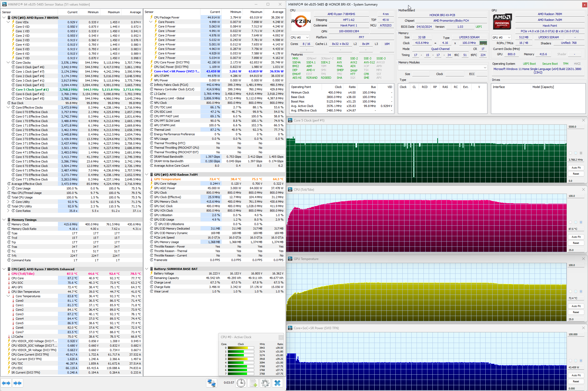The width and height of the screenshot is (588, 391).
Task: Collapse the Core Clocks tree group
Action: click(x=8, y=63)
